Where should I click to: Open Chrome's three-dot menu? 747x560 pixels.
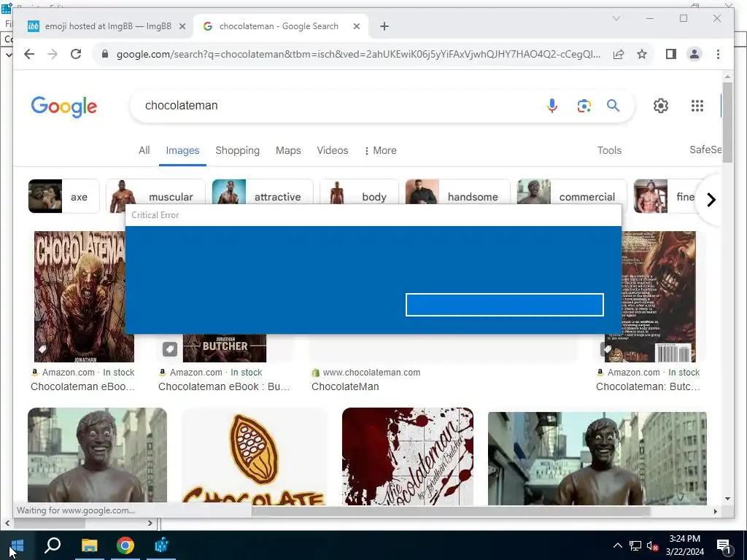coord(718,54)
